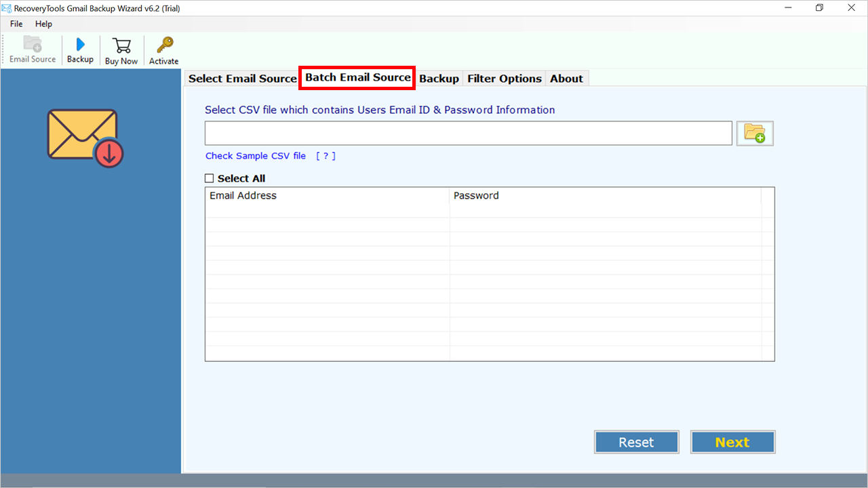
Task: Click the Activate key icon
Action: click(163, 50)
